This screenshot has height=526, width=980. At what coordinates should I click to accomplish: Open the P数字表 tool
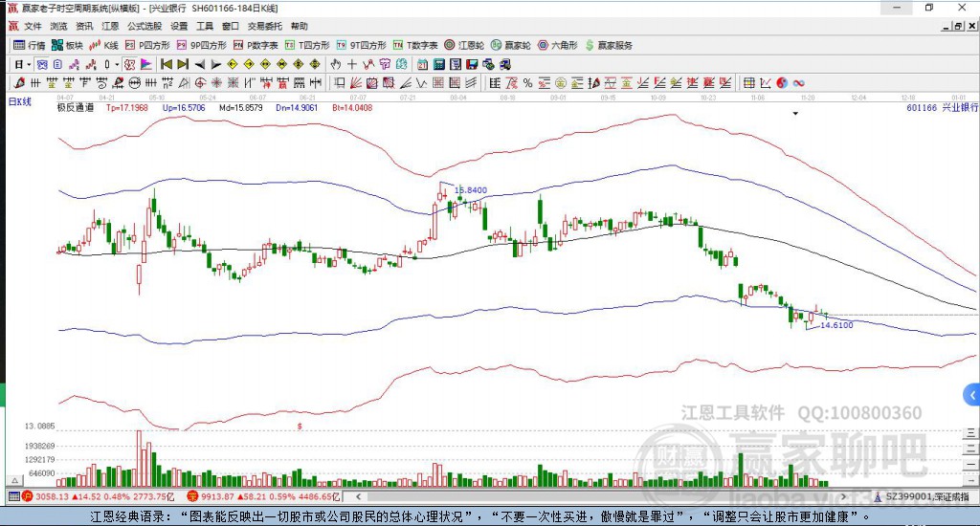(256, 45)
